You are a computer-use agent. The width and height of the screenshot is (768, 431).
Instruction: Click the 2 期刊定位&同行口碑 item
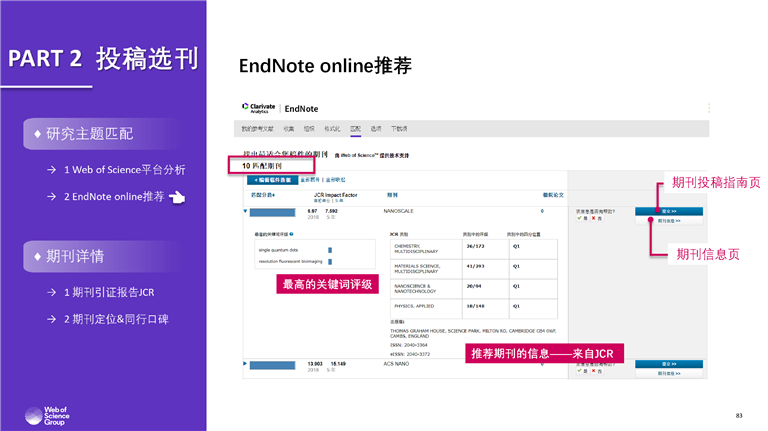click(x=116, y=319)
